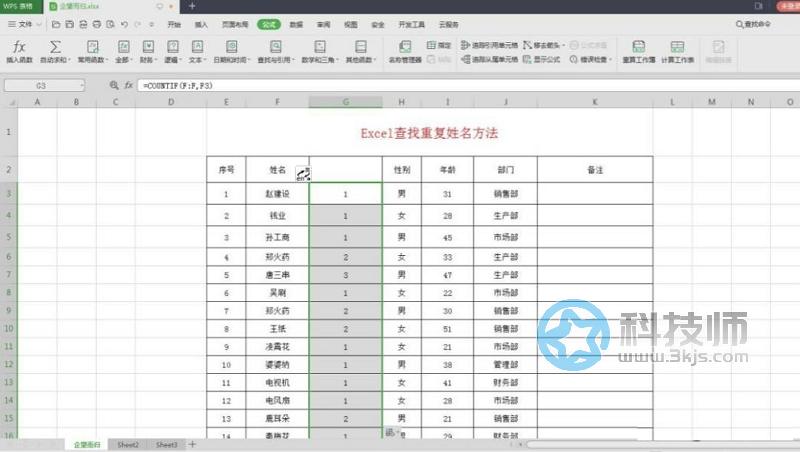Open the Insert (插入) tab
Viewport: 800px width, 452px height.
pos(201,24)
